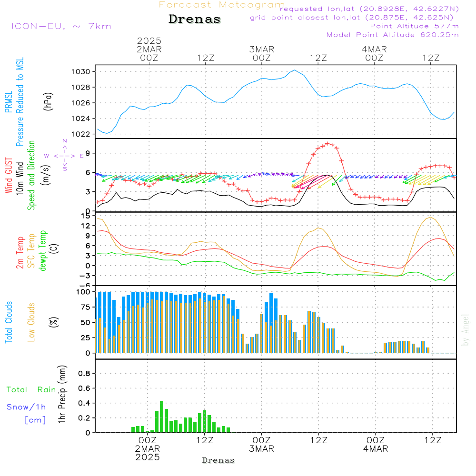Select the ICON-EU ~7km model label
This screenshot has height=476, width=476.
point(61,26)
